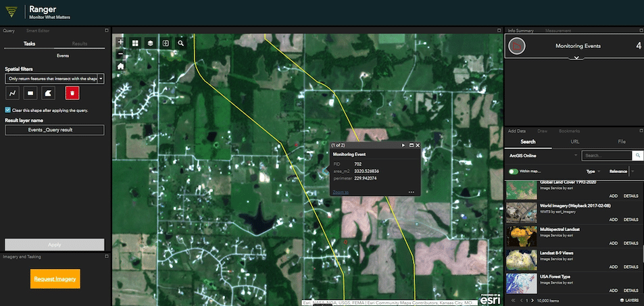Select the polyline draw shape tool
This screenshot has width=644, height=306.
[12, 93]
